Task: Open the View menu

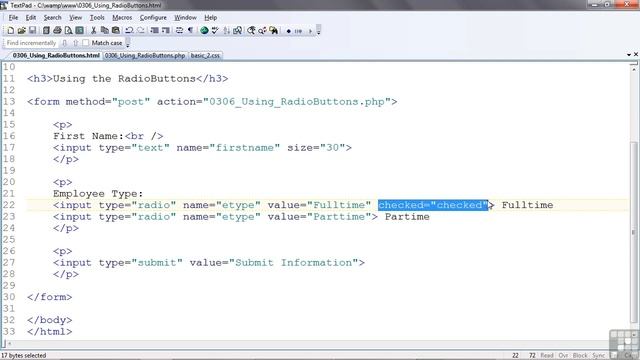Action: [75, 18]
